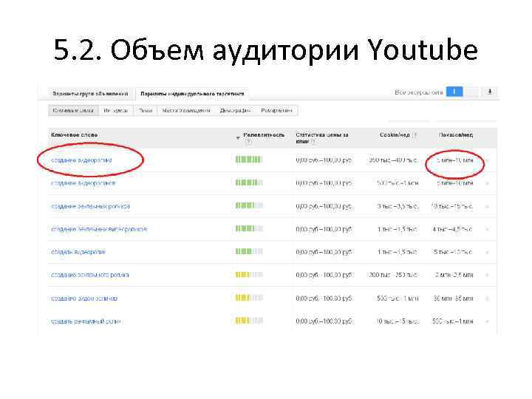Select the Демография sub-tab
Image resolution: width=532 pixels, height=399 pixels.
pos(235,111)
